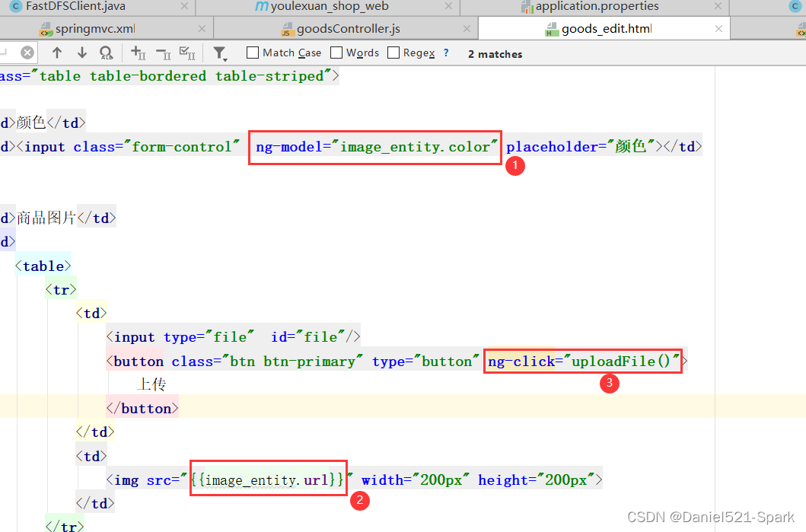Click the XML file icon on springmvc.xml tab

pyautogui.click(x=46, y=30)
